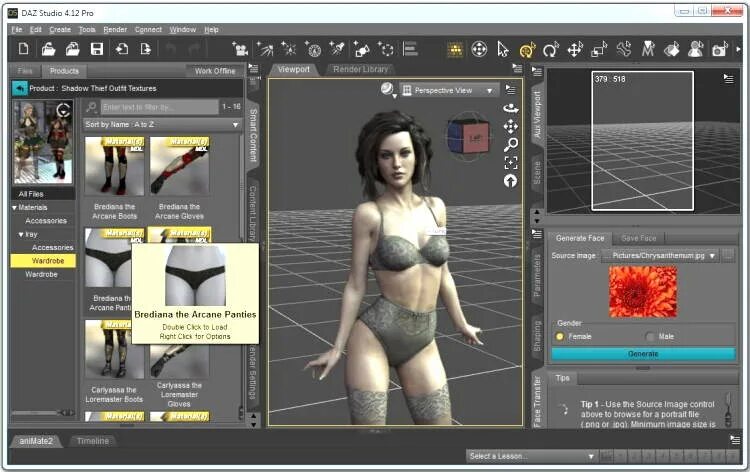Select the Female gender radio button
The width and height of the screenshot is (750, 472).
click(x=560, y=337)
